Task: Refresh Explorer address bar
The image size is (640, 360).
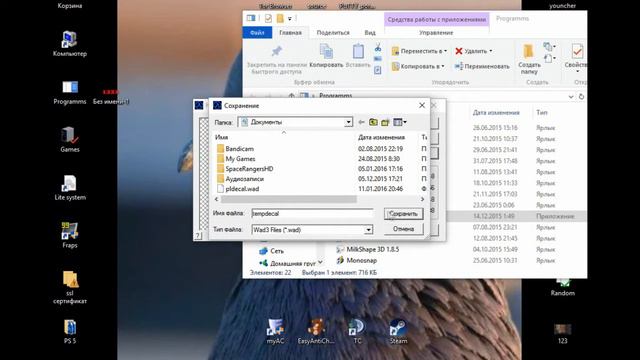Action: click(x=581, y=97)
